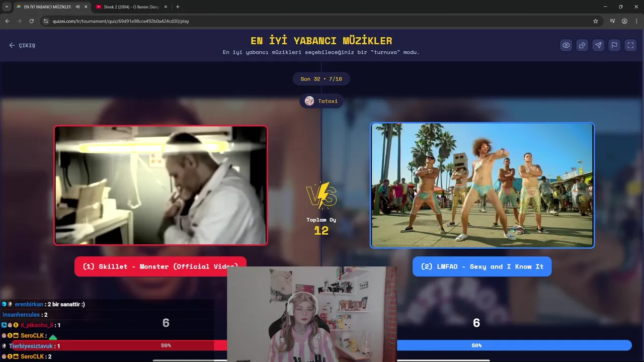Screen dimensions: 644x362
Task: Click the Son 32 • 7/16 round indicator
Action: [x=321, y=79]
